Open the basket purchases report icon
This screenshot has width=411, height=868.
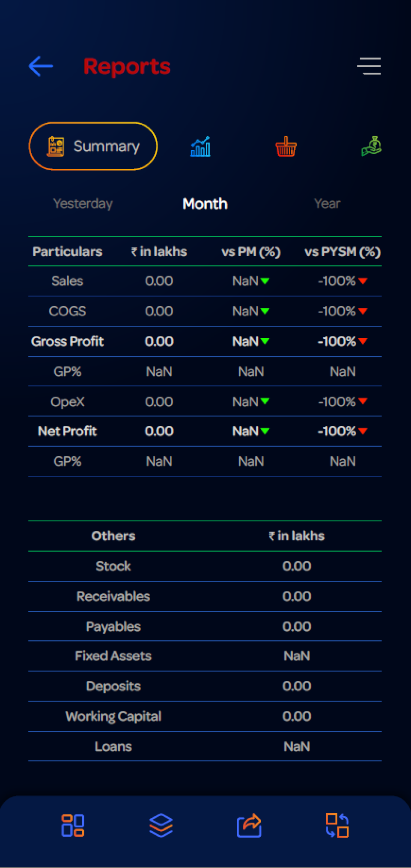[x=286, y=146]
